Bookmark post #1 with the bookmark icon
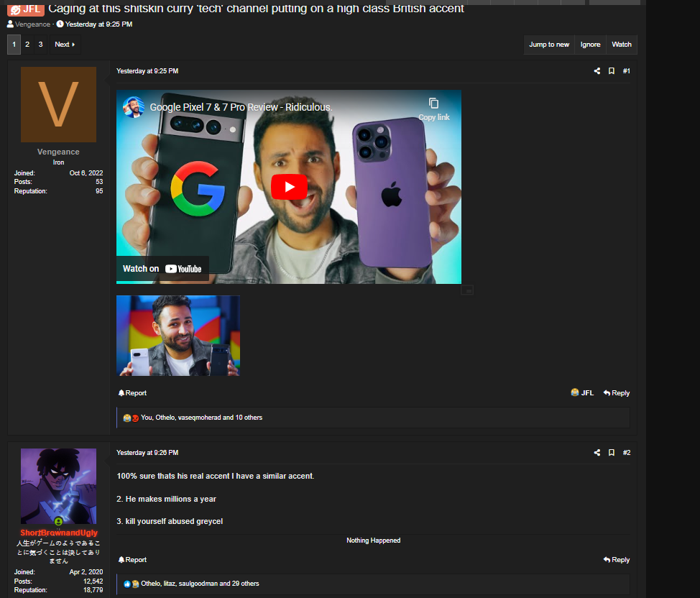This screenshot has height=598, width=700. tap(612, 71)
